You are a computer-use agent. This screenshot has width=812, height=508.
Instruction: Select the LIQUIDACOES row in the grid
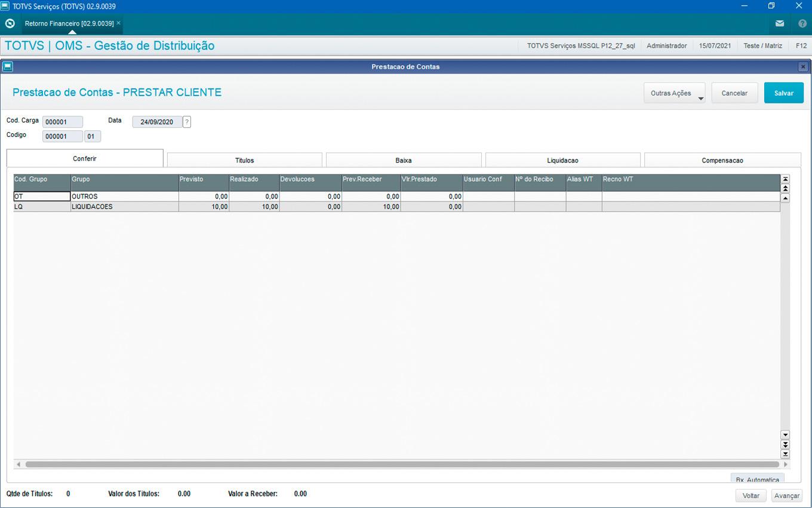pos(124,207)
